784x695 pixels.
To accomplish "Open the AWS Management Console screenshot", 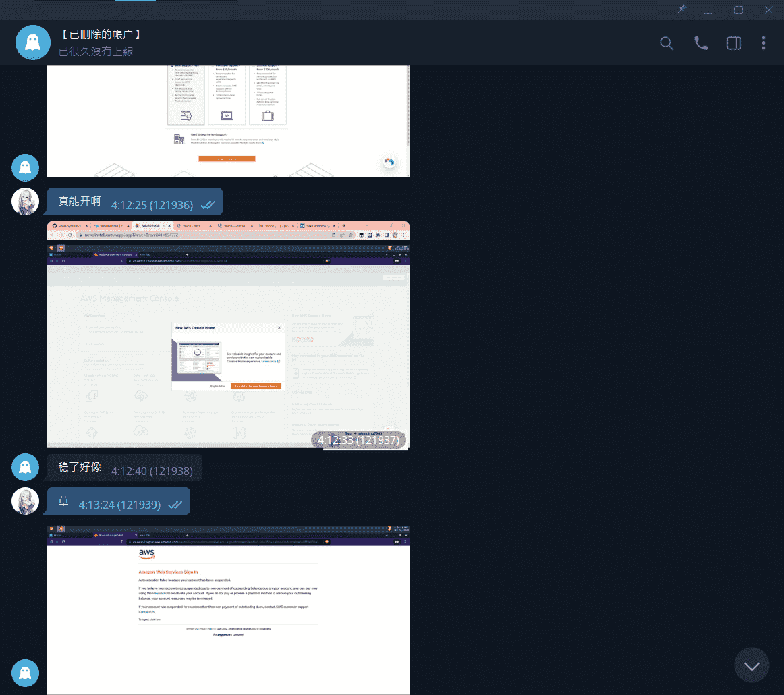I will pos(228,334).
